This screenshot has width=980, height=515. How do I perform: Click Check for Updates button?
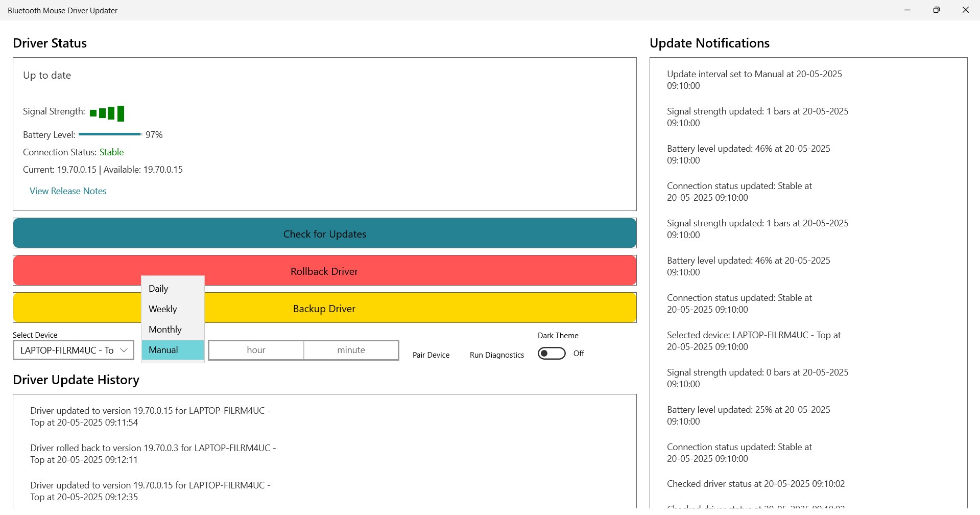click(325, 233)
